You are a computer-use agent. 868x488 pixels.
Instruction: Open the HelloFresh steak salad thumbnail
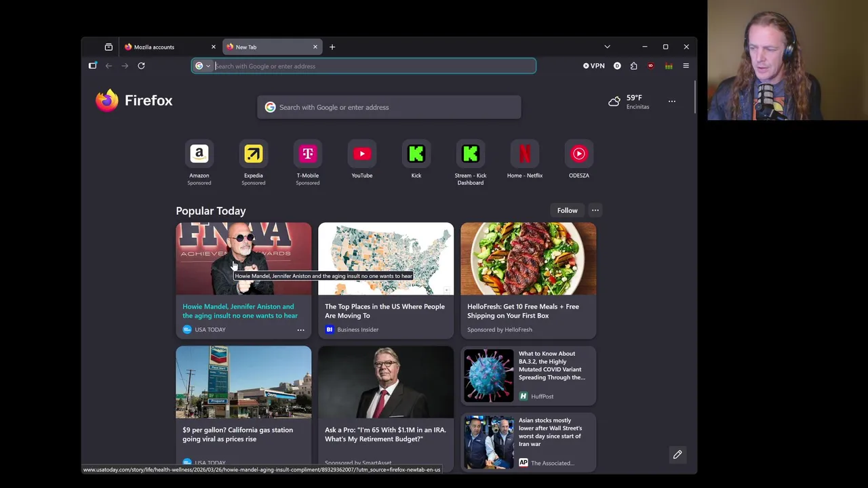point(528,259)
